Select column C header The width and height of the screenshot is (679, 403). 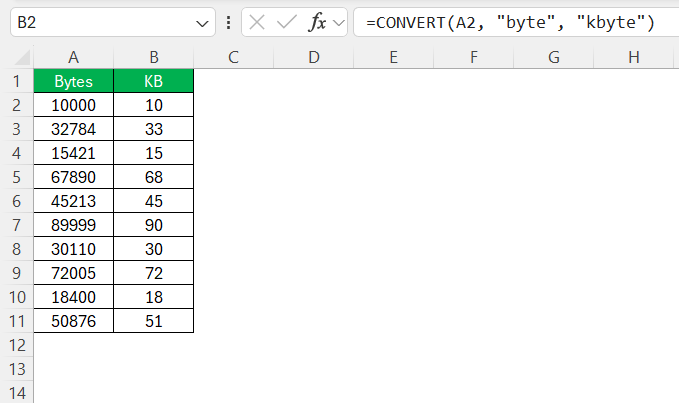coord(233,57)
